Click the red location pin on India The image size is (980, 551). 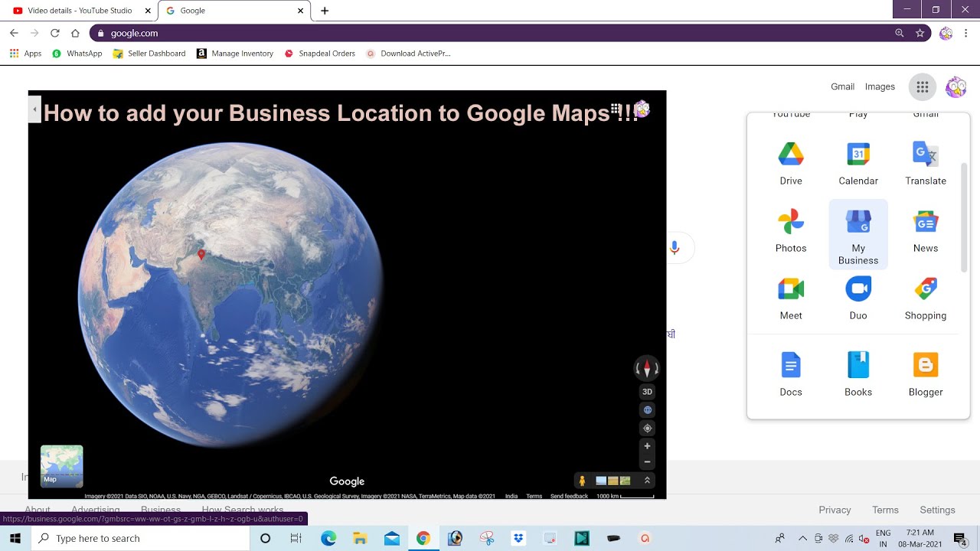[x=201, y=255]
